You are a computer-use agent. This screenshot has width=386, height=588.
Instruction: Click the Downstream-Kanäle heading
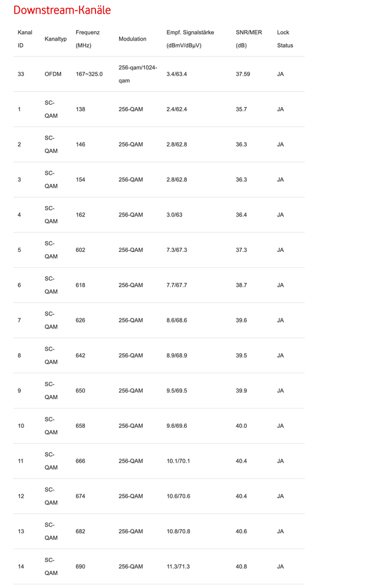pyautogui.click(x=62, y=11)
